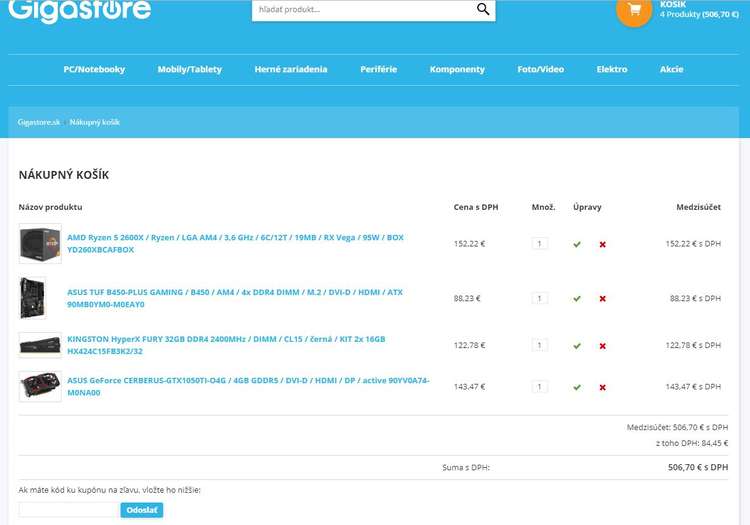750x525 pixels.
Task: Open KINGSTON HyperX FURY 32GB product link
Action: coord(226,345)
